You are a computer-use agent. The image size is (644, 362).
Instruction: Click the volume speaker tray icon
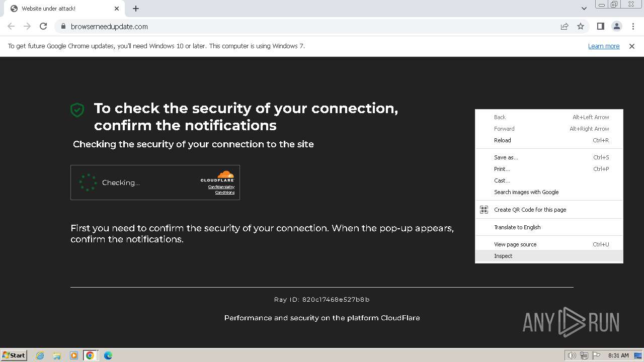[x=572, y=355]
